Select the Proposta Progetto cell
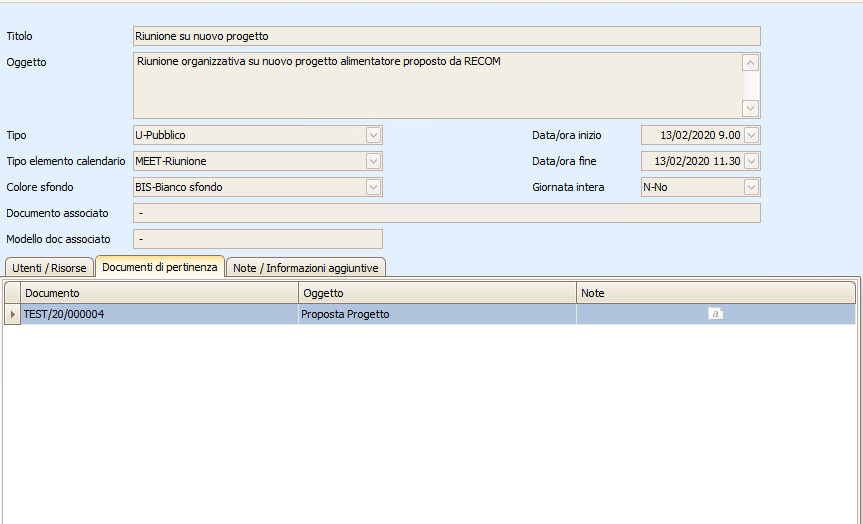 tap(437, 314)
